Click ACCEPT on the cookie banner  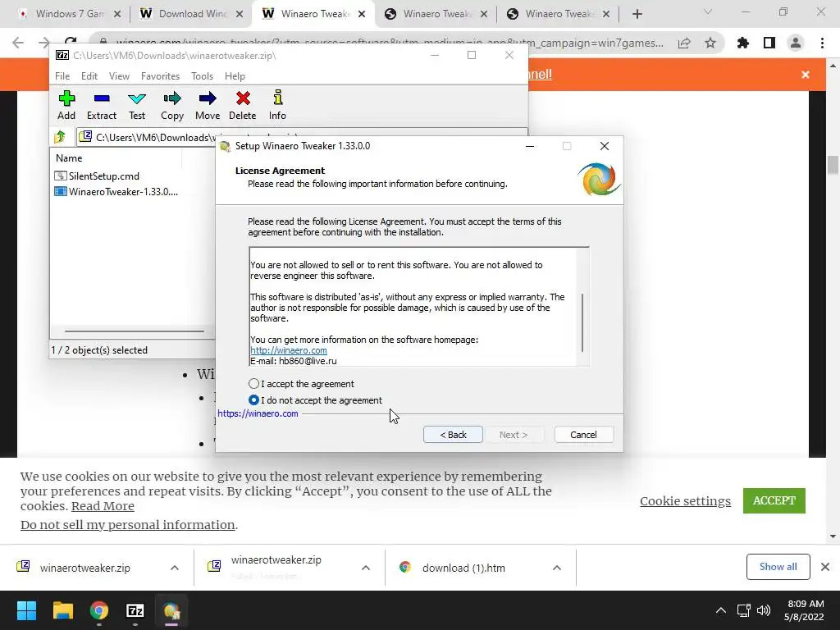click(774, 500)
